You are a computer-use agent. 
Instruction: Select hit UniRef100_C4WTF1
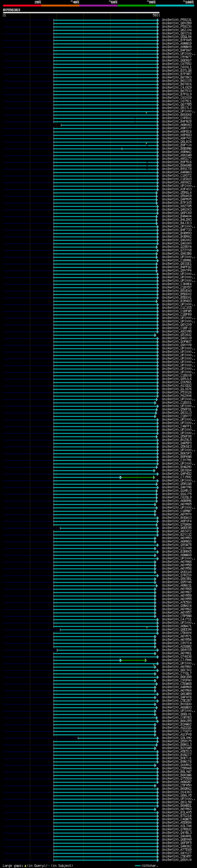[x=176, y=426]
